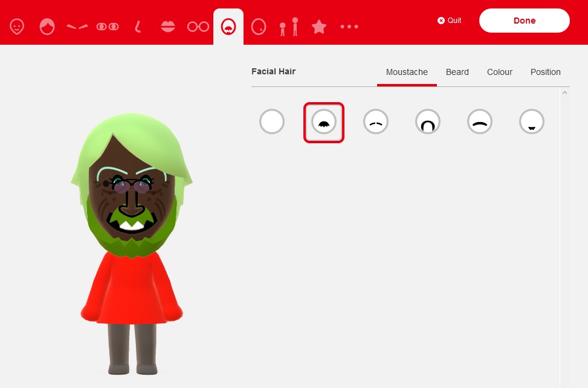
Task: Select the facial hair category icon
Action: [x=228, y=27]
